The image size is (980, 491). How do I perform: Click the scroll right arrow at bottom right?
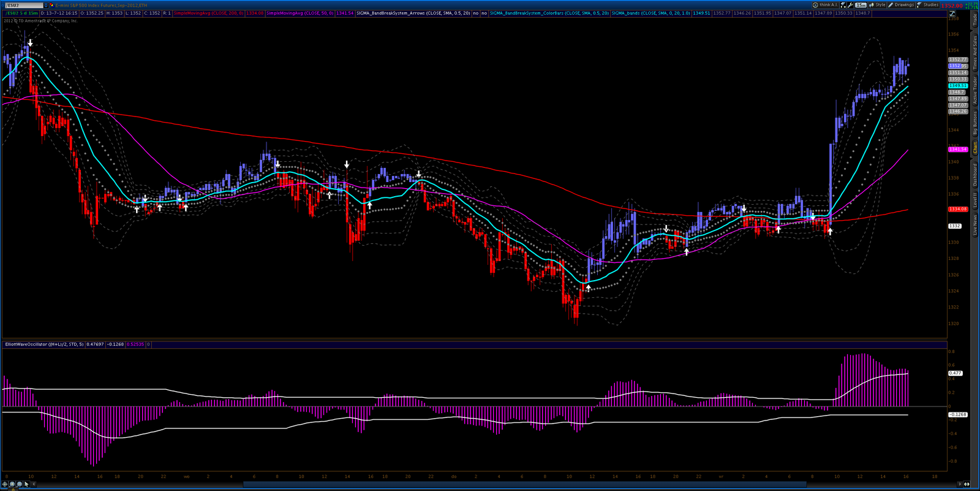(x=960, y=484)
